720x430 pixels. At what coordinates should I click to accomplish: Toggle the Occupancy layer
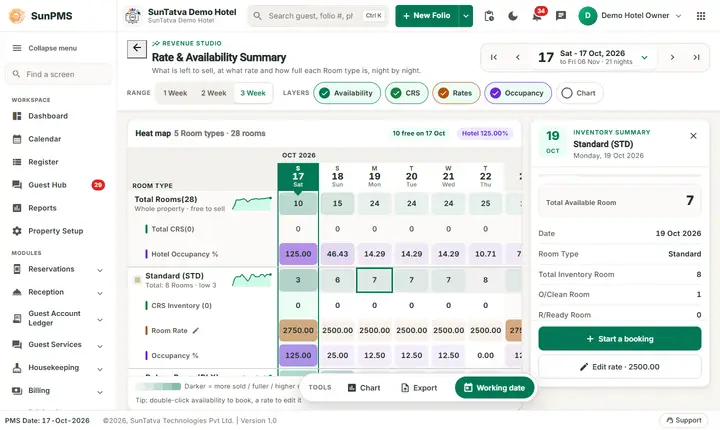(x=518, y=93)
